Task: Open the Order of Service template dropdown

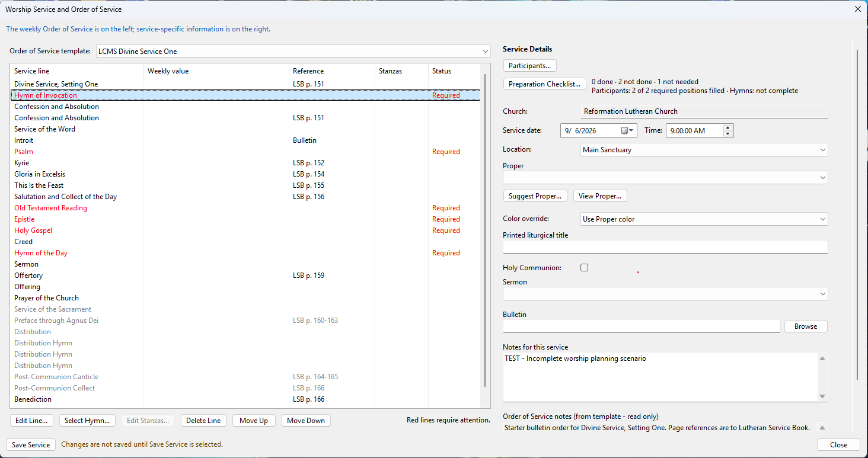Action: 486,52
